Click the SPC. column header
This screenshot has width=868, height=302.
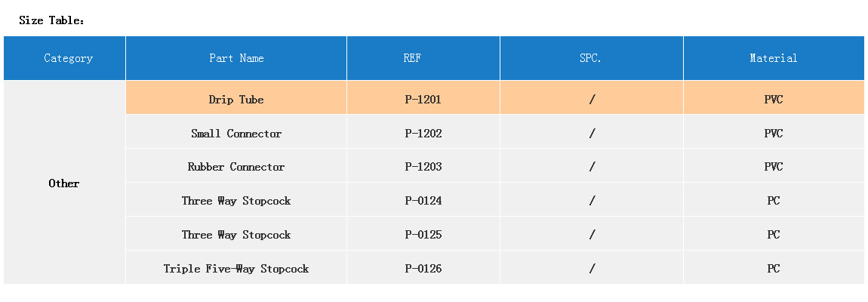click(591, 58)
